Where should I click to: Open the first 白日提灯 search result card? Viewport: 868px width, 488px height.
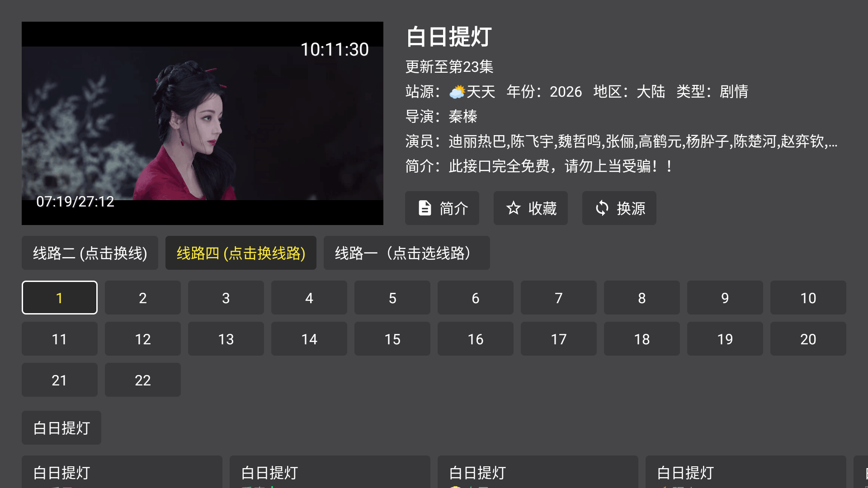pyautogui.click(x=122, y=472)
